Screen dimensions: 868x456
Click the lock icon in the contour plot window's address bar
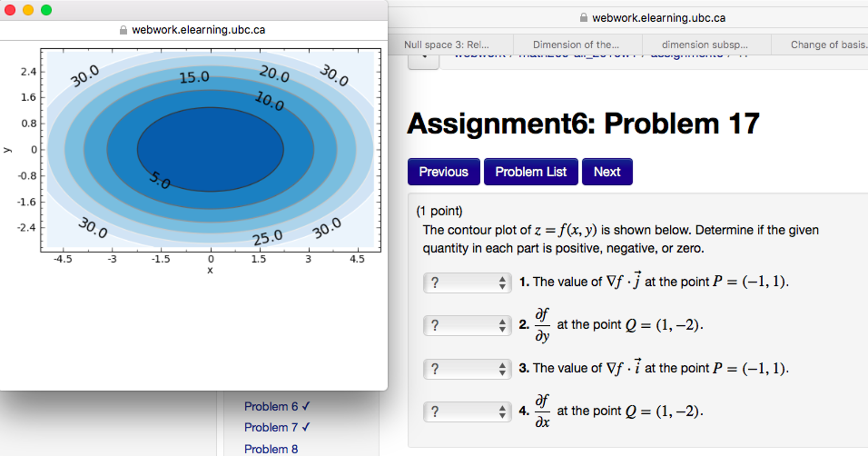coord(123,30)
